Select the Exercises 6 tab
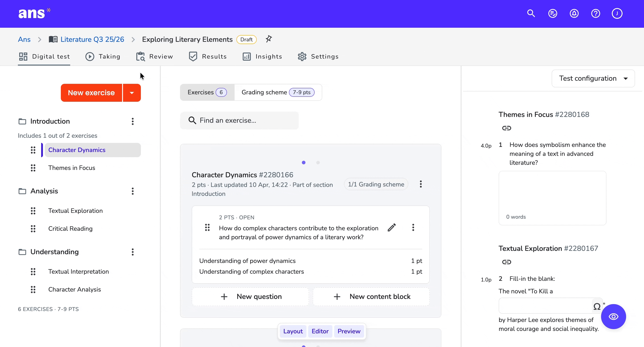 [x=207, y=92]
